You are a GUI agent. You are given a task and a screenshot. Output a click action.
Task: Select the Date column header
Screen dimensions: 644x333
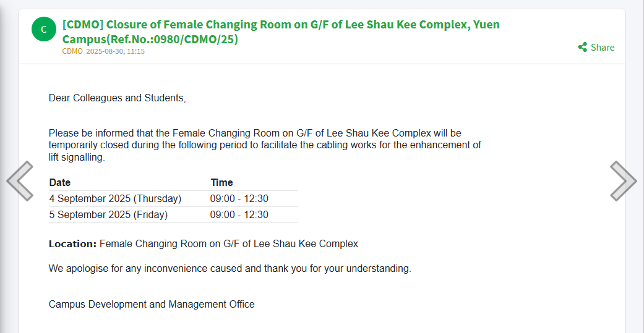(x=60, y=182)
